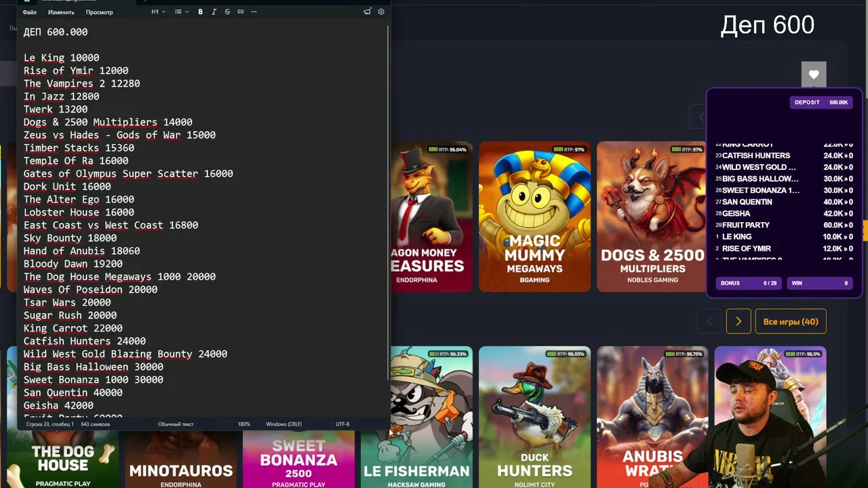Open the Изменить menu
The height and width of the screenshot is (488, 868).
61,12
